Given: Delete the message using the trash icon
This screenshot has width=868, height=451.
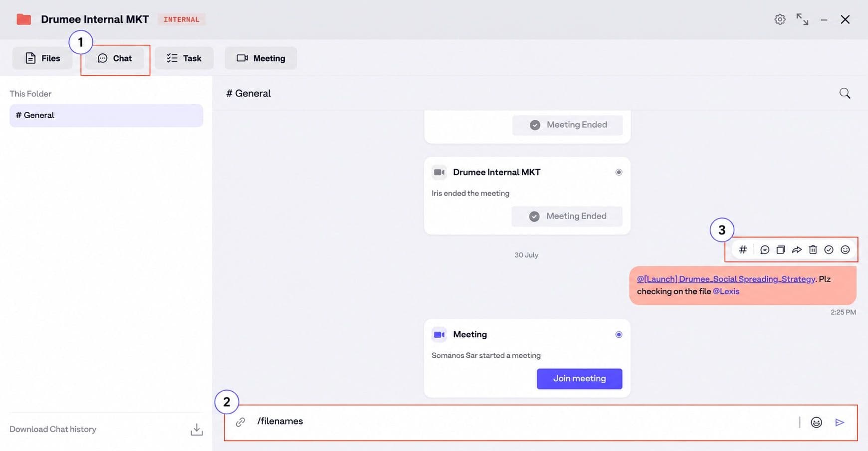Looking at the screenshot, I should pos(813,249).
